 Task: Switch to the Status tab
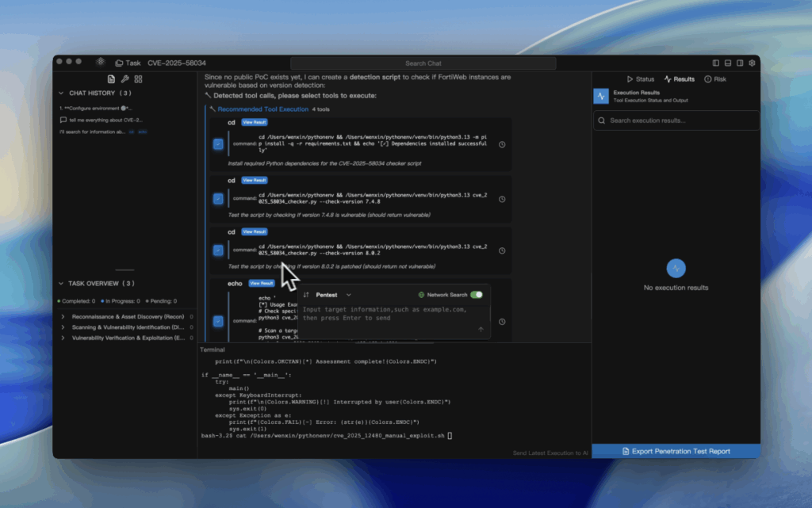pos(641,79)
